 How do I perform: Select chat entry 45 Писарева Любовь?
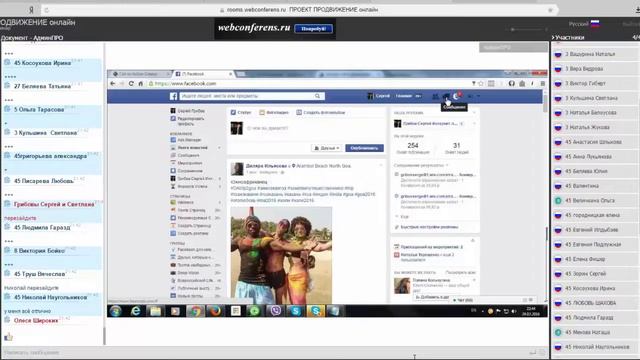click(44, 181)
